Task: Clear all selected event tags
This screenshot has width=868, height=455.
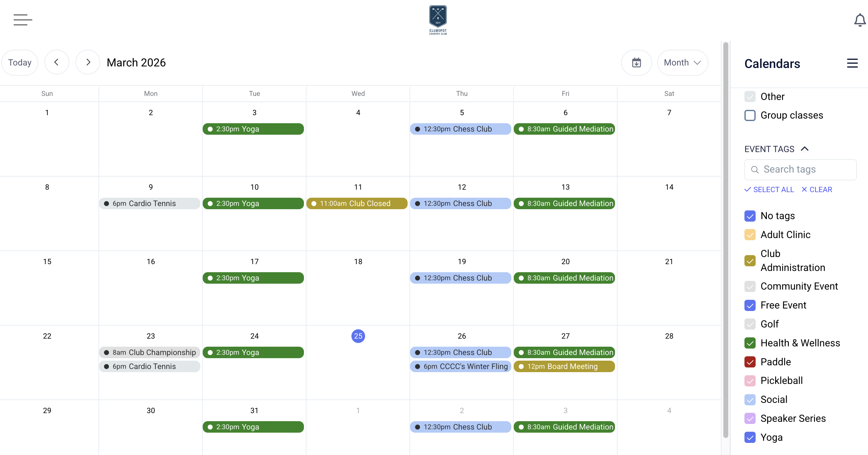Action: click(x=817, y=190)
